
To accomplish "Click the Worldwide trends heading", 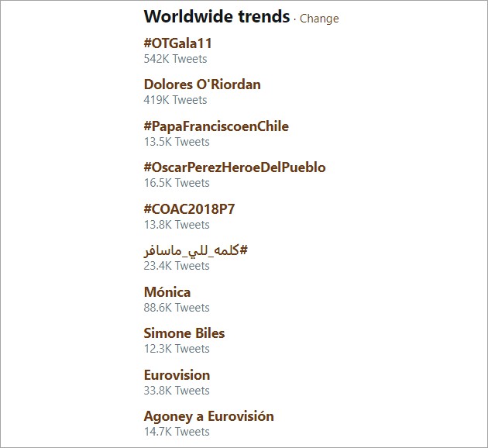I will coord(217,16).
